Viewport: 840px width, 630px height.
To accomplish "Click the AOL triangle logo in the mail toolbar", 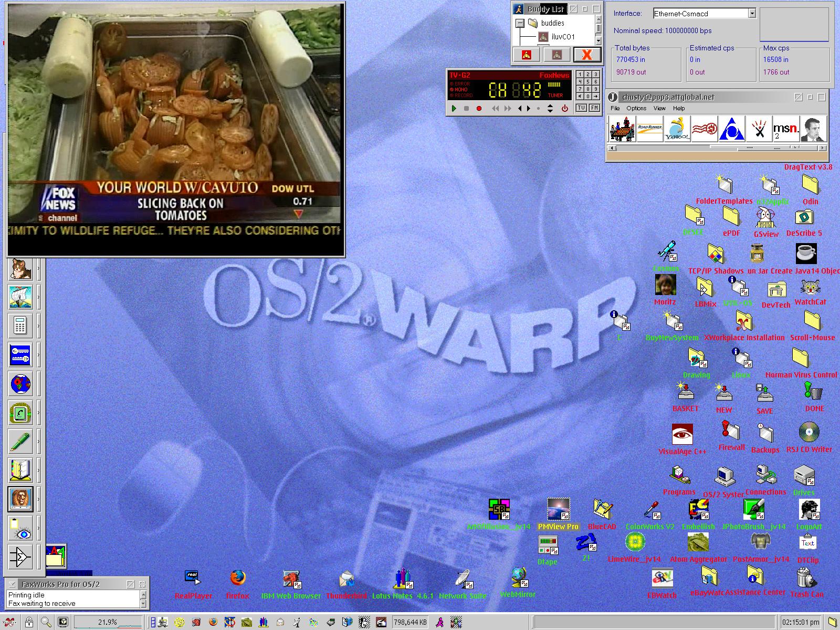I will point(732,129).
